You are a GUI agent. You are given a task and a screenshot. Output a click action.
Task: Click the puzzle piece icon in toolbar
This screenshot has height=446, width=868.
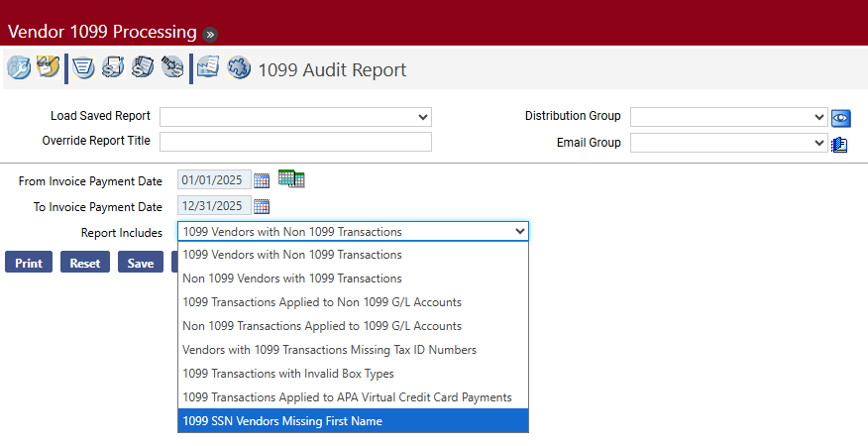[239, 69]
